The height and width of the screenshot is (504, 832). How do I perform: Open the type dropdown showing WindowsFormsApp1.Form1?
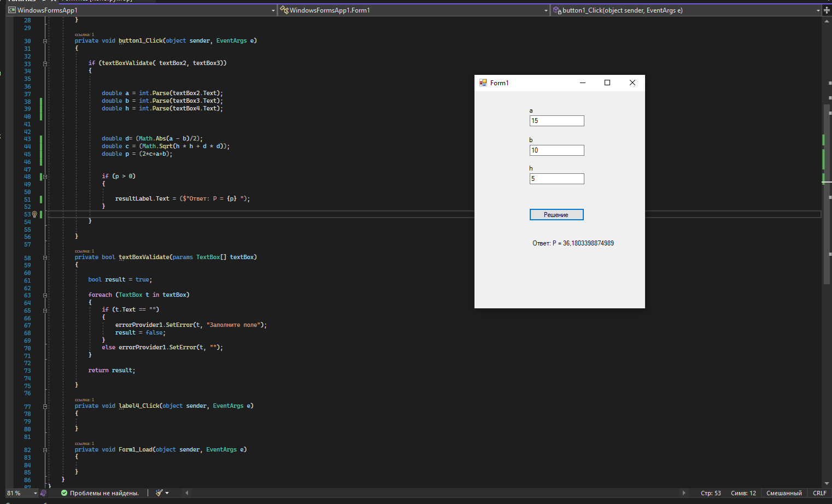pos(546,9)
